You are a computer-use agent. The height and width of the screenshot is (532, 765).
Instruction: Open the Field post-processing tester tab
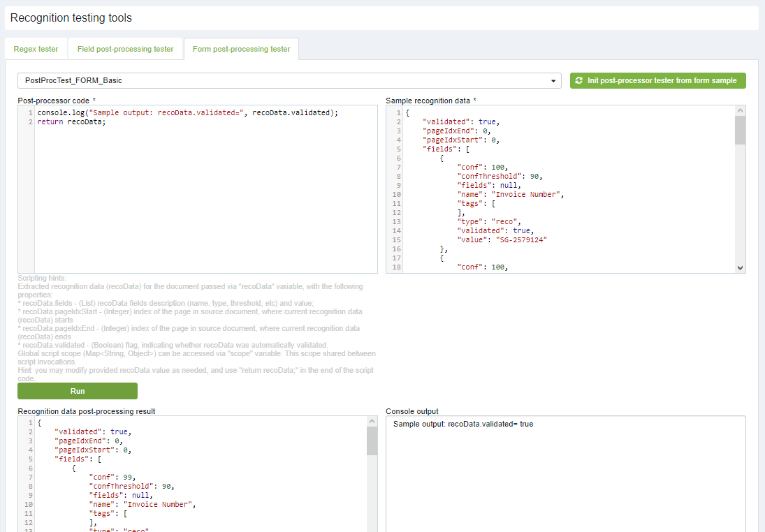pyautogui.click(x=125, y=50)
